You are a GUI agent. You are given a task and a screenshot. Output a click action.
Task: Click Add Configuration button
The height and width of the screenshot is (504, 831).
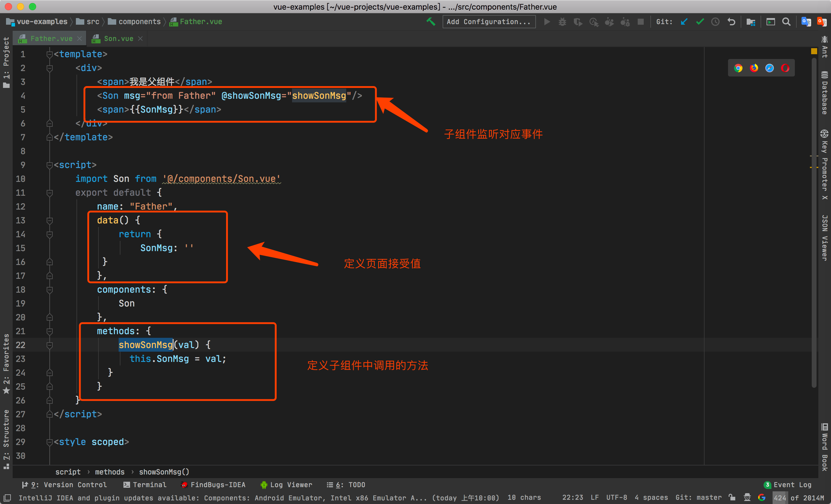489,22
